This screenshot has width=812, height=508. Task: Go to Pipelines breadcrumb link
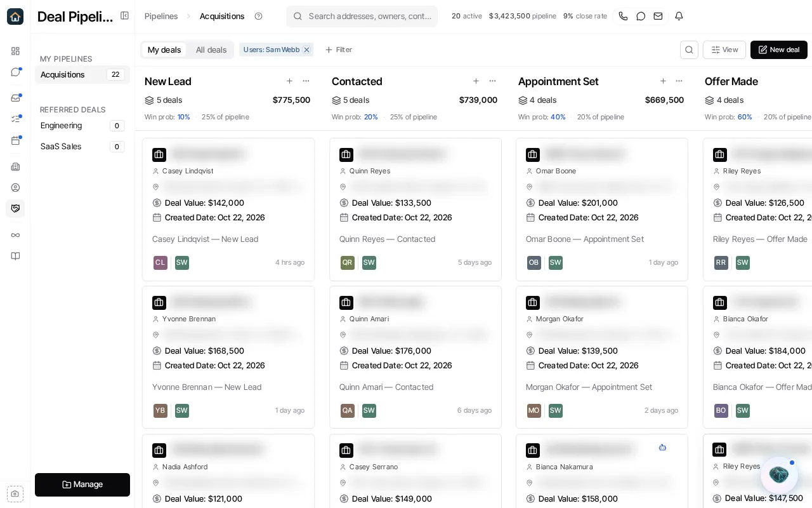[x=161, y=16]
